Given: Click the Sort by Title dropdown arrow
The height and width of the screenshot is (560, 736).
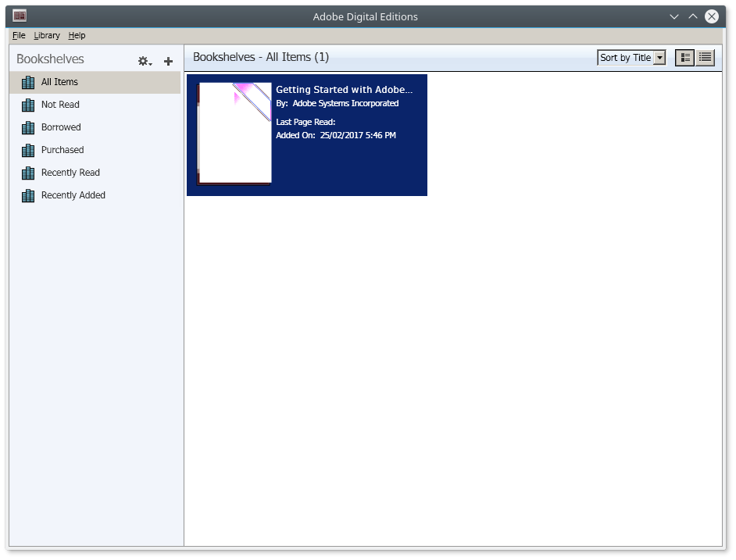Looking at the screenshot, I should click(659, 58).
